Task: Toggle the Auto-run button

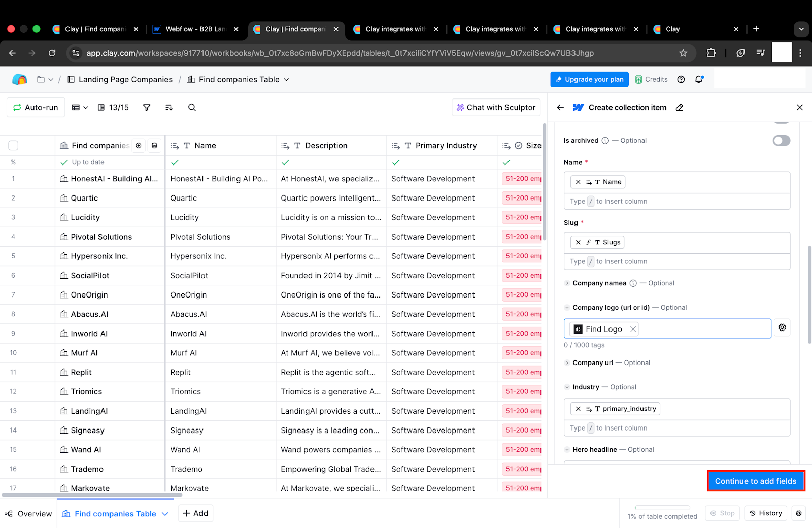Action: coord(36,107)
